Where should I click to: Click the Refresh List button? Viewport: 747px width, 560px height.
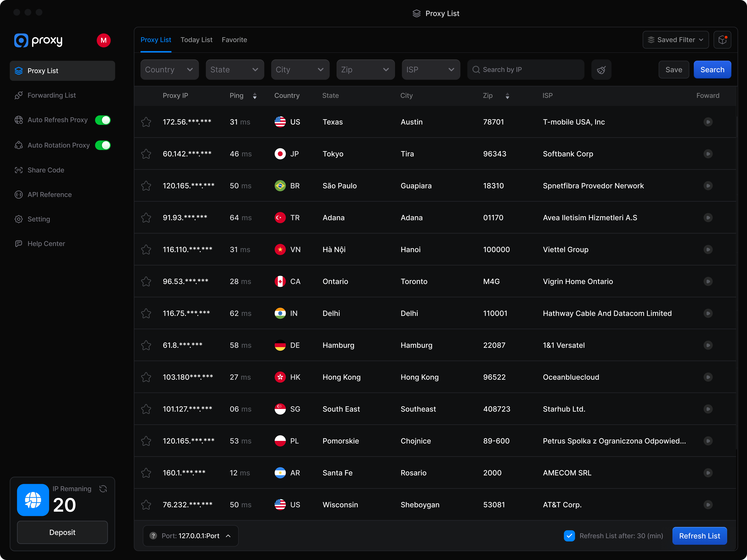(x=700, y=536)
